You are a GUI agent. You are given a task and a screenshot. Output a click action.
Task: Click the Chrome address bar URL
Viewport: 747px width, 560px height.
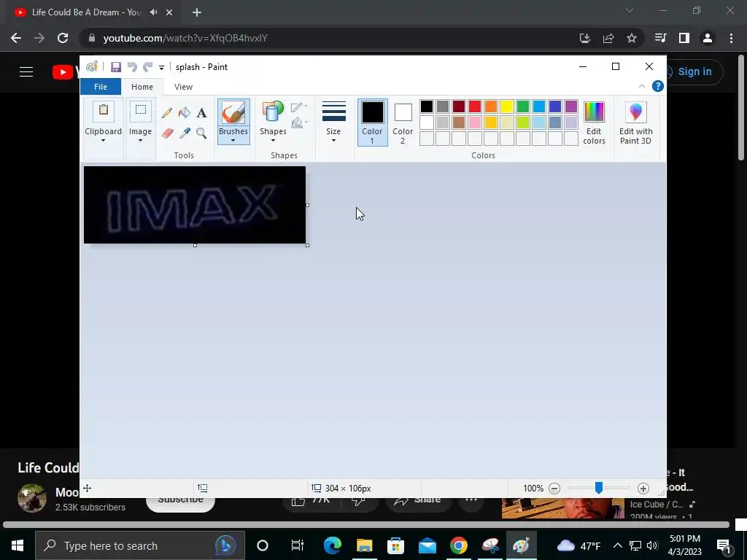tap(185, 38)
